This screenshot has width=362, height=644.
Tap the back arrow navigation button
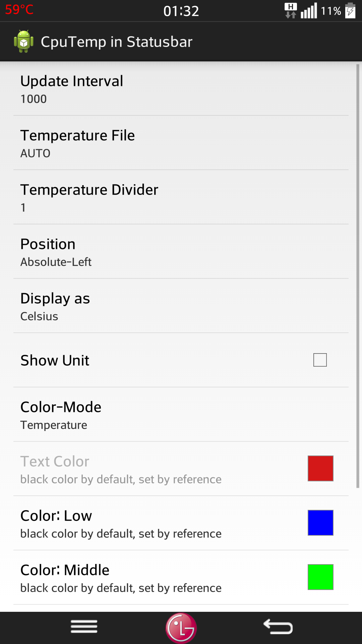pos(278,627)
